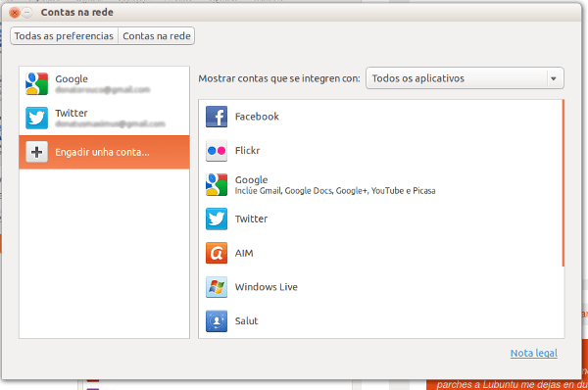Select the Engadir unha conta... entry
Viewport: 588px width, 390px height.
[104, 152]
